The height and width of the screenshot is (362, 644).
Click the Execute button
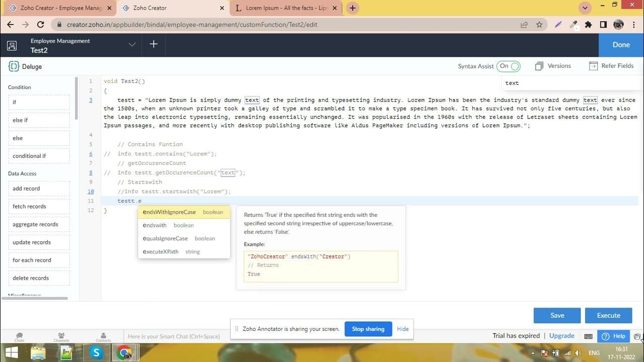[x=608, y=315]
